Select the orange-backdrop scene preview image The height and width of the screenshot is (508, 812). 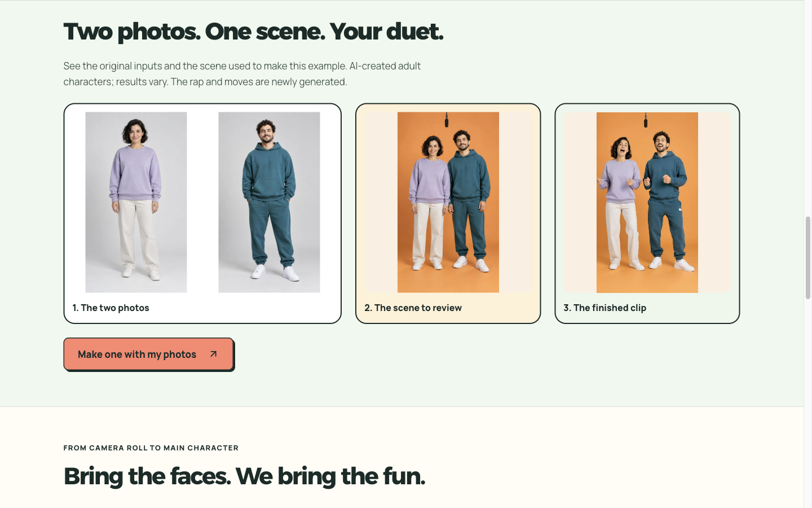point(448,202)
